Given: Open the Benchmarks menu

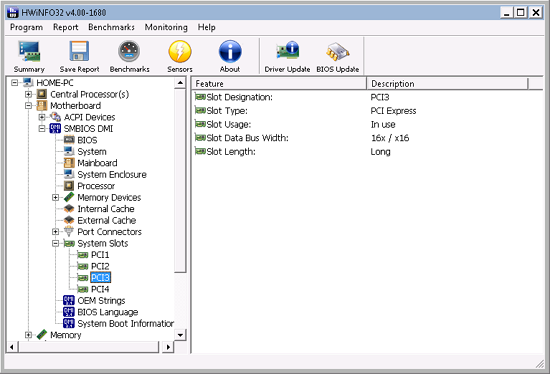Looking at the screenshot, I should [x=111, y=27].
